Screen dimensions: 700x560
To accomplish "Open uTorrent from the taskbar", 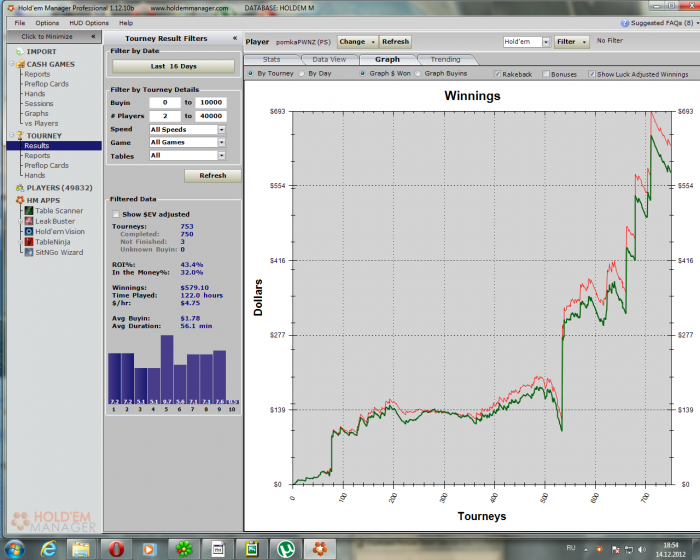I will point(286,549).
